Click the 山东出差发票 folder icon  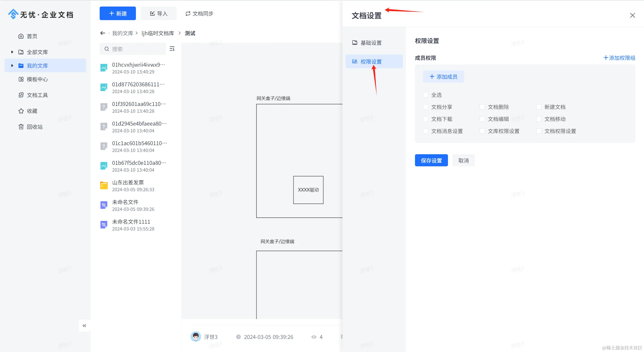104,186
